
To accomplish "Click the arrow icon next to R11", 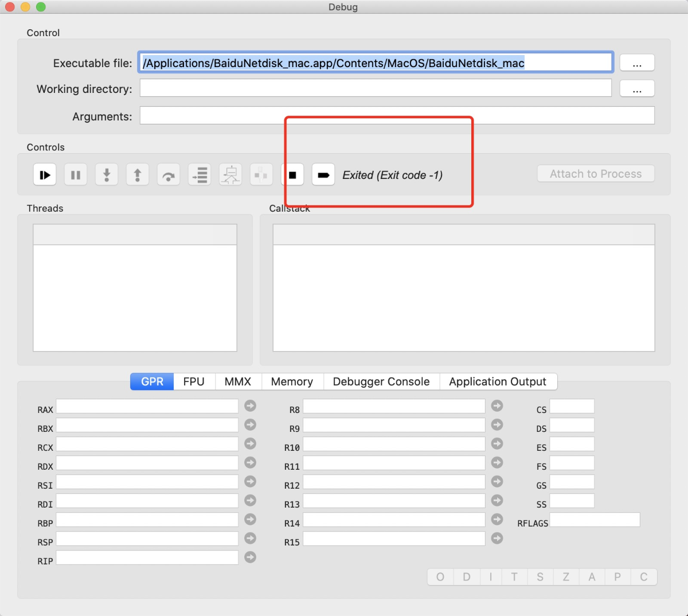I will 498,463.
